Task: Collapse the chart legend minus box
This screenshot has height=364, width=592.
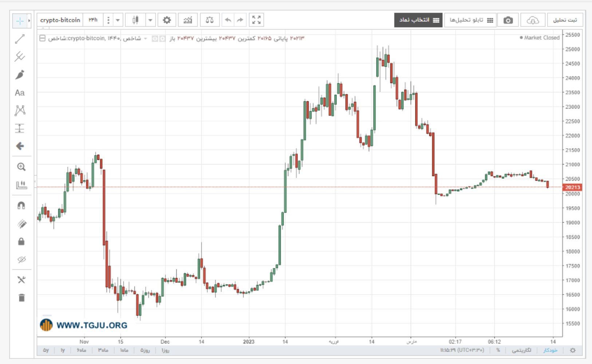Action: [x=42, y=38]
